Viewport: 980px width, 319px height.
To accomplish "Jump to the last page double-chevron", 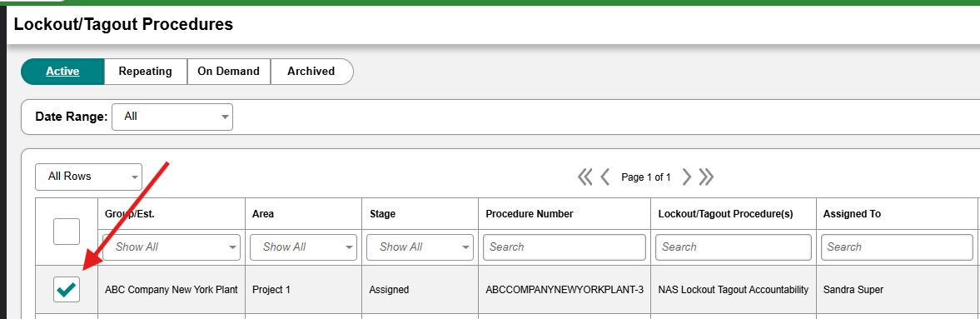I will click(706, 177).
